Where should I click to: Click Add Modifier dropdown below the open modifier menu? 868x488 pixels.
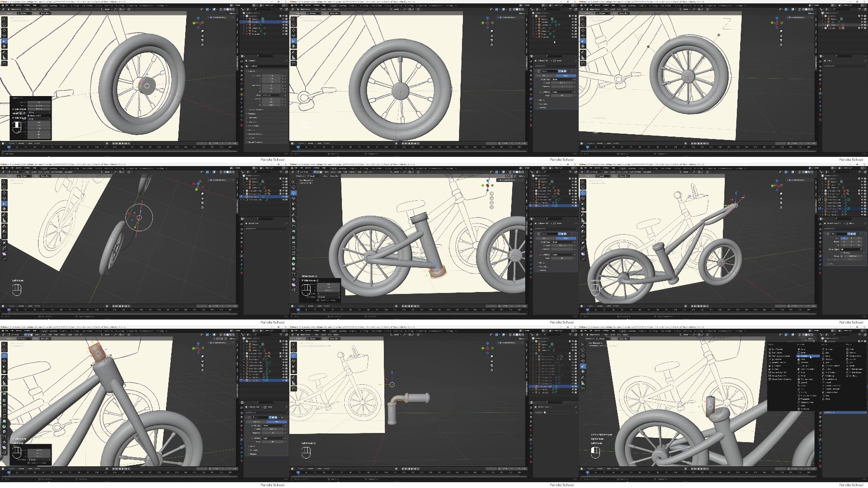845,413
